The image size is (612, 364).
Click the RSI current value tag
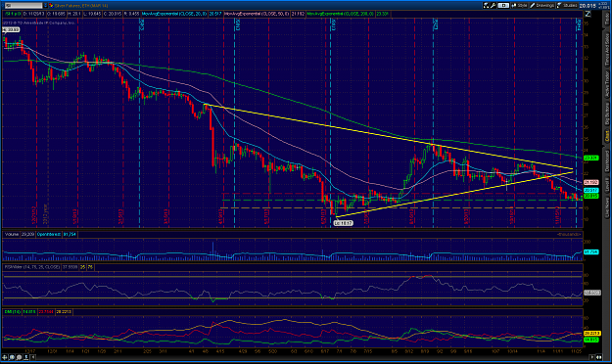coord(591,293)
